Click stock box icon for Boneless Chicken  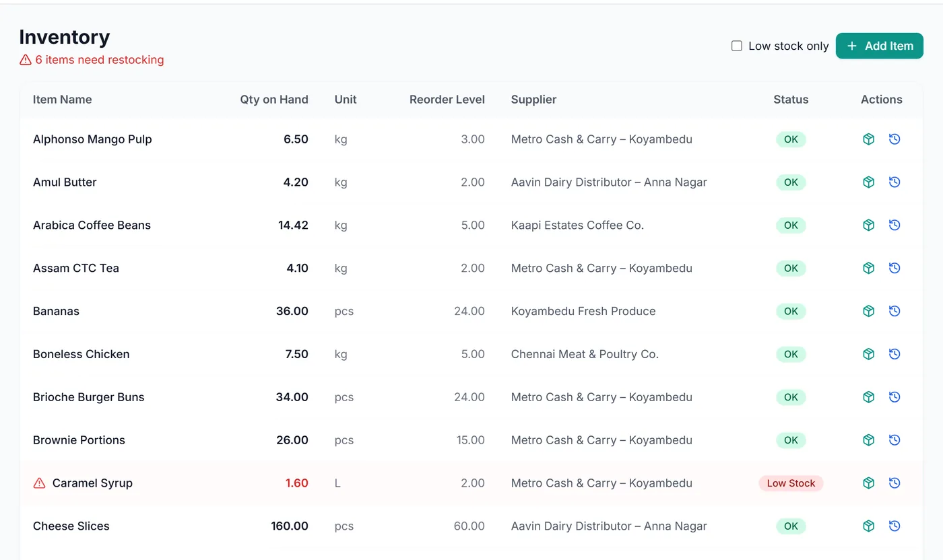tap(869, 354)
